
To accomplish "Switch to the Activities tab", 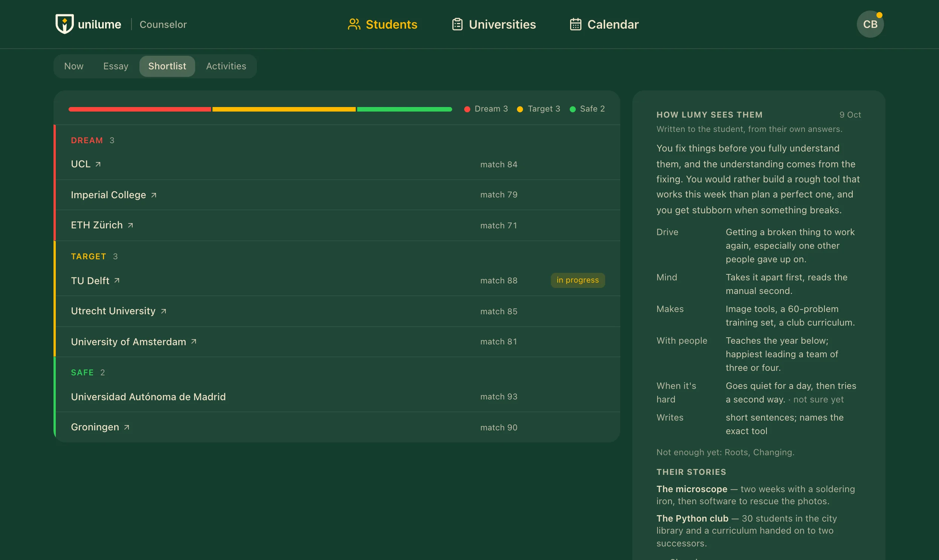I will click(226, 66).
